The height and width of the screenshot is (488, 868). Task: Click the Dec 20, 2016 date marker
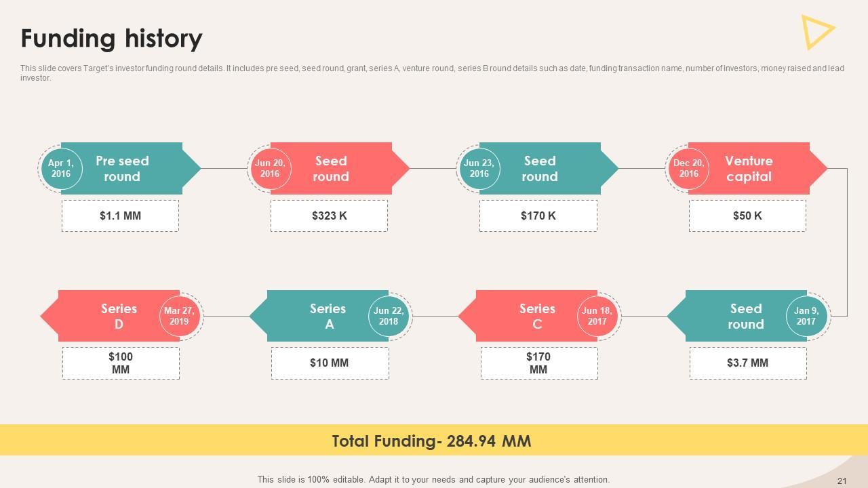coord(688,169)
